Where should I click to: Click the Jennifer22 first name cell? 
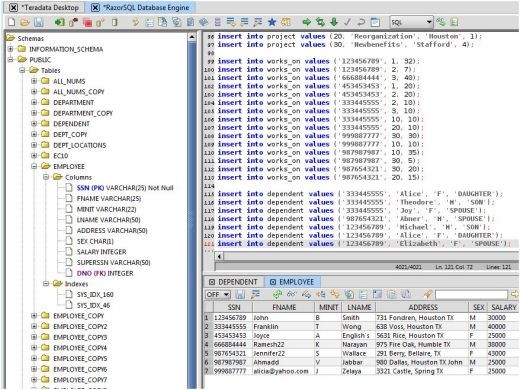[283, 353]
